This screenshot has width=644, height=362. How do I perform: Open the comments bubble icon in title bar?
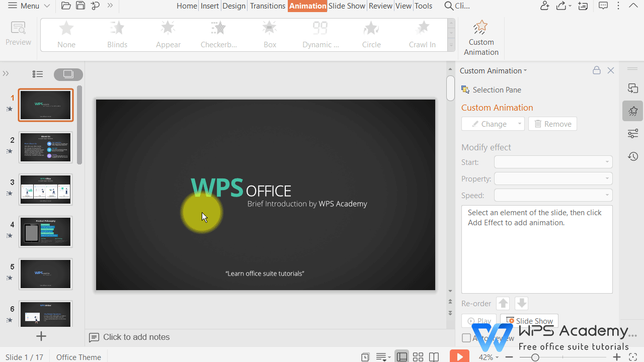click(x=603, y=6)
